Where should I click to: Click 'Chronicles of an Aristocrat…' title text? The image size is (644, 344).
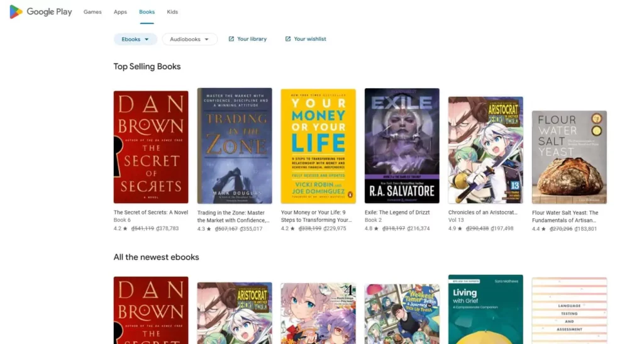483,212
